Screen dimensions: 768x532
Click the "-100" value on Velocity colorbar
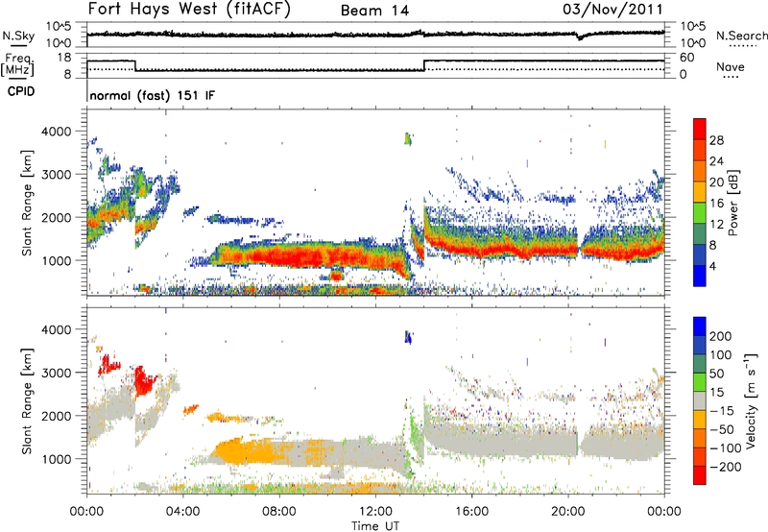pos(726,448)
